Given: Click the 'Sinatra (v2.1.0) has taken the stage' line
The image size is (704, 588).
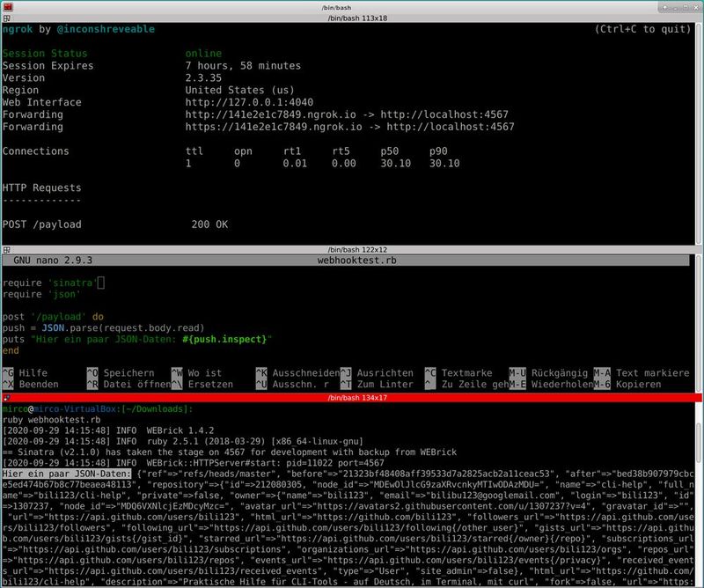Looking at the screenshot, I should pyautogui.click(x=229, y=452).
